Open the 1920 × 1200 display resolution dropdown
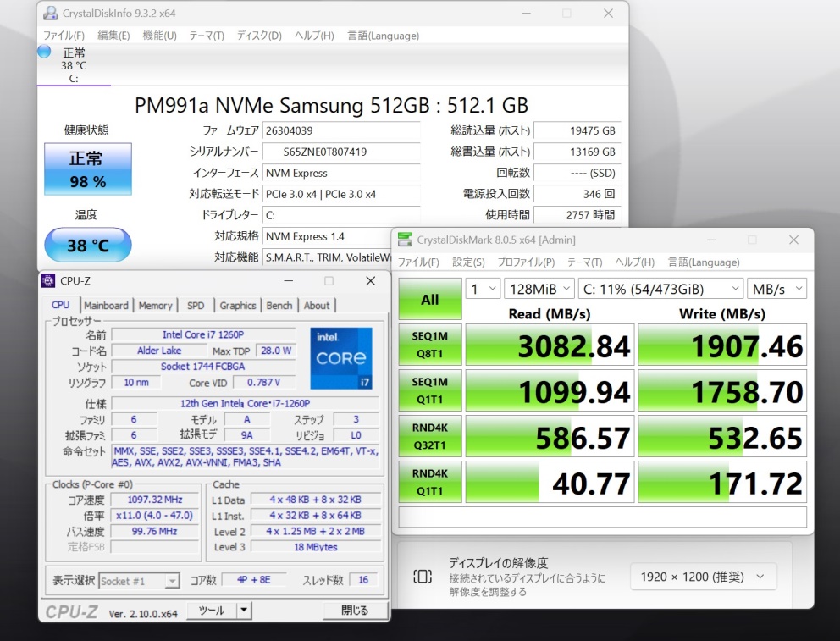The image size is (840, 641). 704,577
